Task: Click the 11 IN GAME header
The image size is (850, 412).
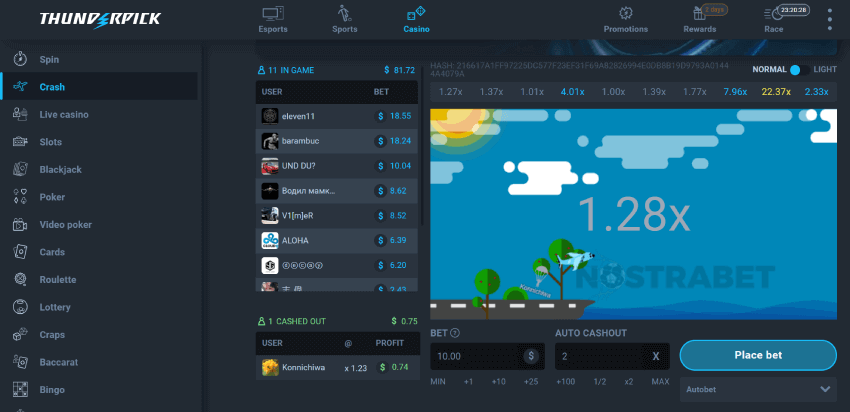Action: coord(286,70)
